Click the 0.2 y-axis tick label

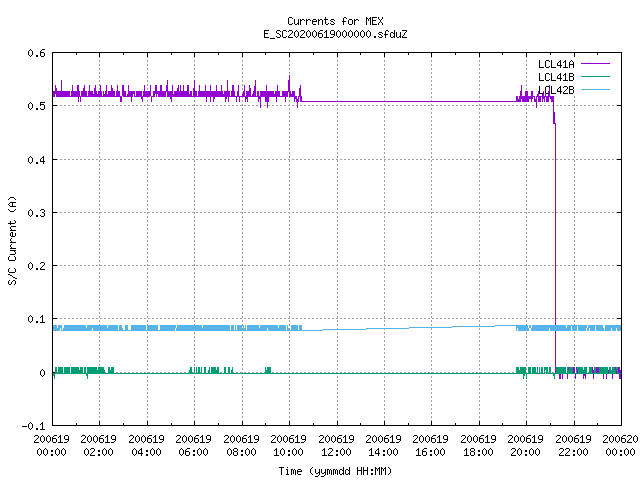tap(37, 266)
